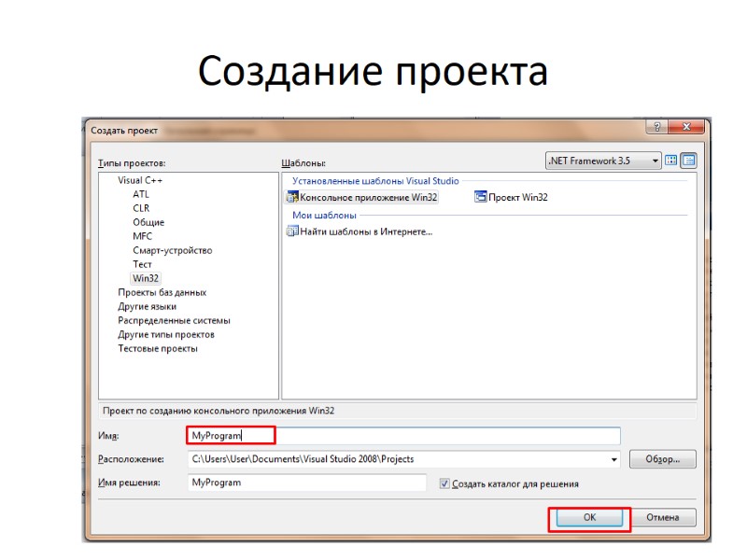Click the find templates online icon

coord(291,231)
